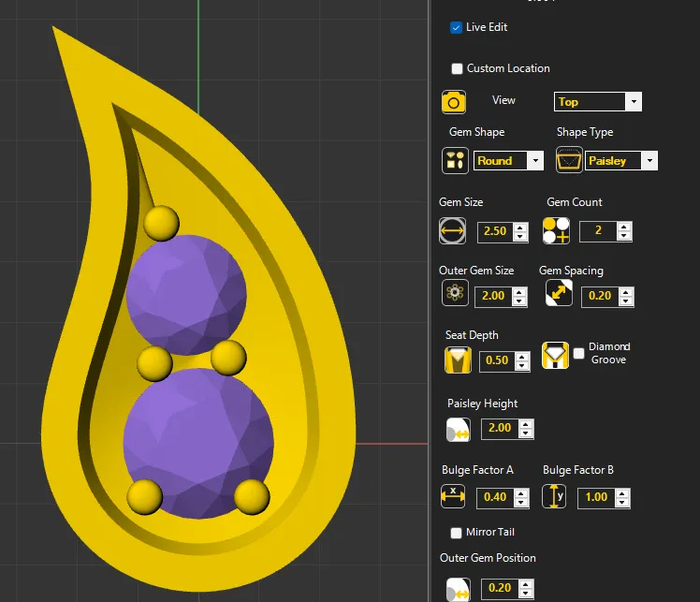Click the Gem Size icon
The width and height of the screenshot is (700, 602).
(x=452, y=230)
